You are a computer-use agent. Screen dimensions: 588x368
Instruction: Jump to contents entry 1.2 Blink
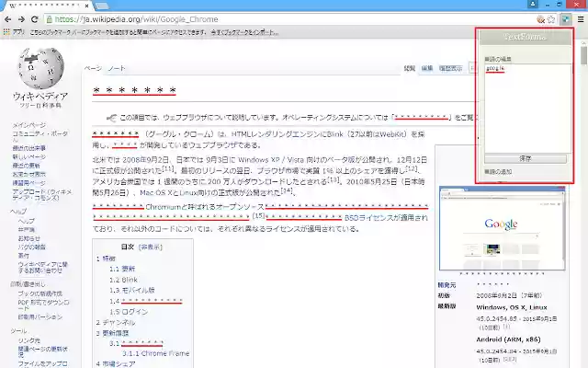tap(124, 280)
